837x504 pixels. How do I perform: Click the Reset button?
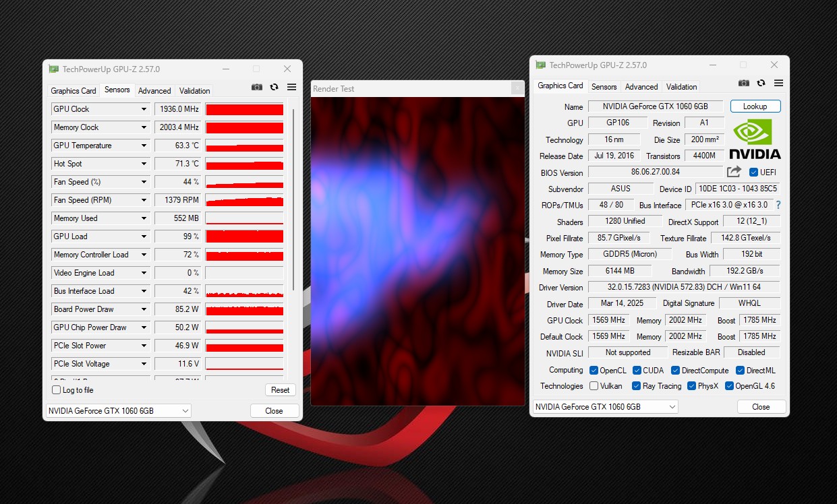[x=280, y=390]
